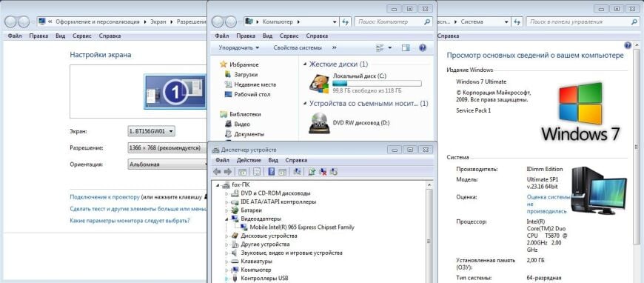Viewport: 644px width, 283px height.
Task: Click Scan for hardware changes icon
Action: [x=298, y=172]
